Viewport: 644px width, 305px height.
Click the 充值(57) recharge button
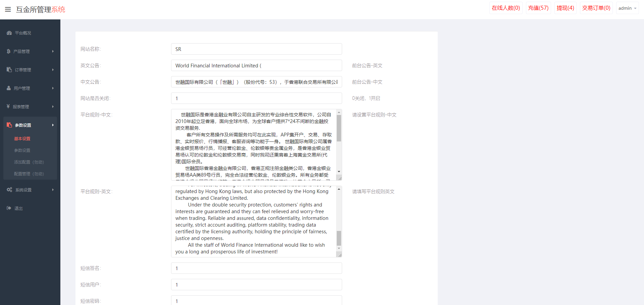[x=538, y=7]
